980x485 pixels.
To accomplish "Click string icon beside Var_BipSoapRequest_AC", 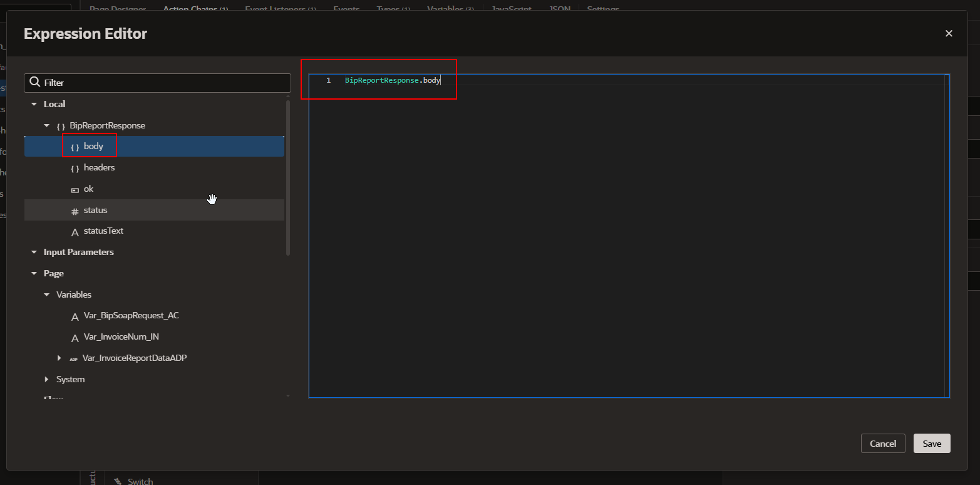I will (75, 316).
